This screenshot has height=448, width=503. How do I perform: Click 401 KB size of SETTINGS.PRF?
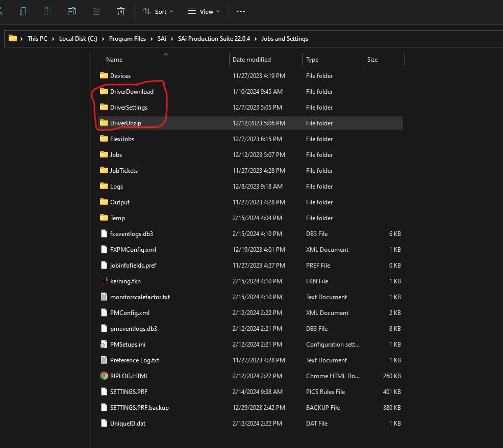click(392, 392)
